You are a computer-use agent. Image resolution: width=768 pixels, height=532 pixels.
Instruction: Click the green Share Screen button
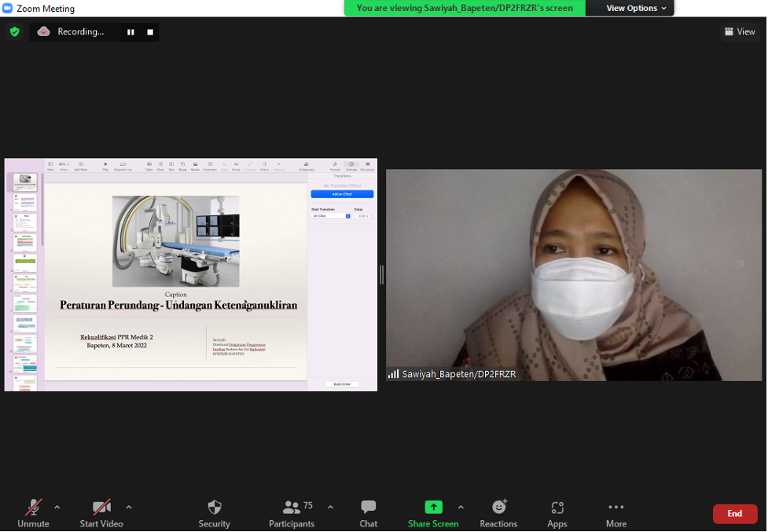click(433, 513)
